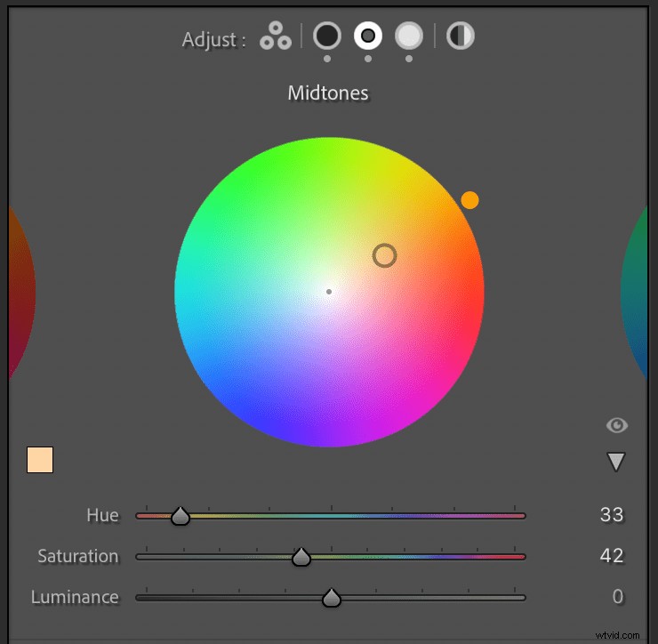Click the Hue value 33
Screen dimensions: 658x644
pos(612,515)
